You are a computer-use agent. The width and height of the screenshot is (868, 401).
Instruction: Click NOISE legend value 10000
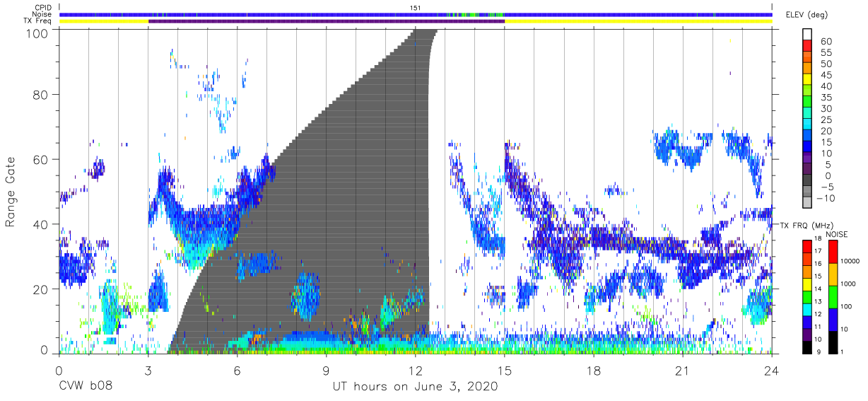point(850,261)
